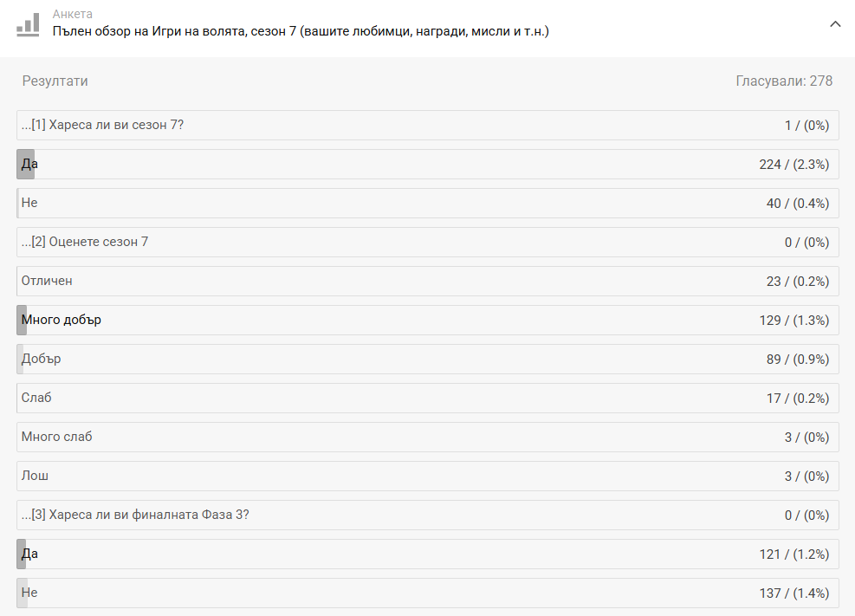Screen dimensions: 855x616
Task: Click the 'Не' result with 40 votes
Action: pyautogui.click(x=427, y=204)
